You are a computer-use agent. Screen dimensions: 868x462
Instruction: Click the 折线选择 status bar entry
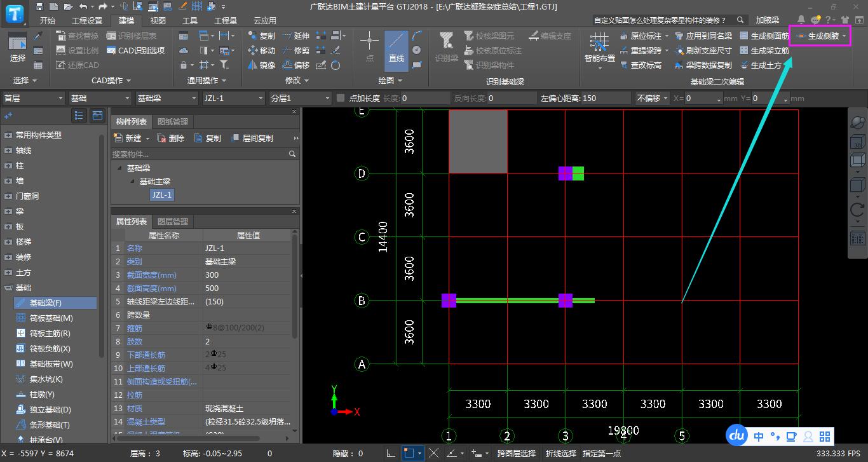[560, 453]
